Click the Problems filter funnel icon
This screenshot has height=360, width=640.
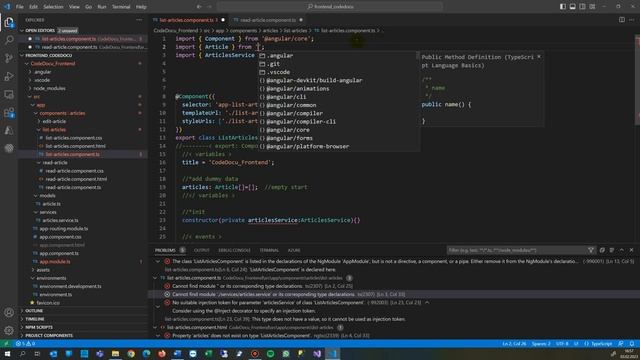click(x=591, y=250)
